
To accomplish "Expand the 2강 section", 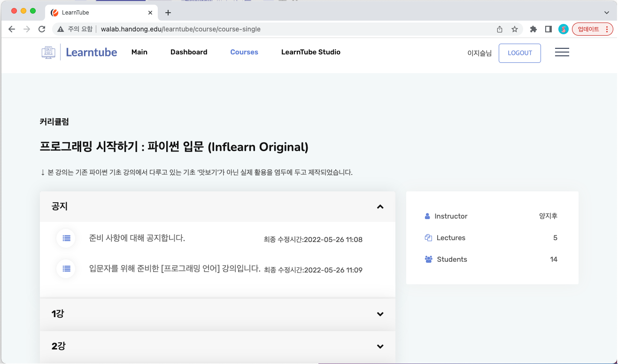I will coord(380,347).
